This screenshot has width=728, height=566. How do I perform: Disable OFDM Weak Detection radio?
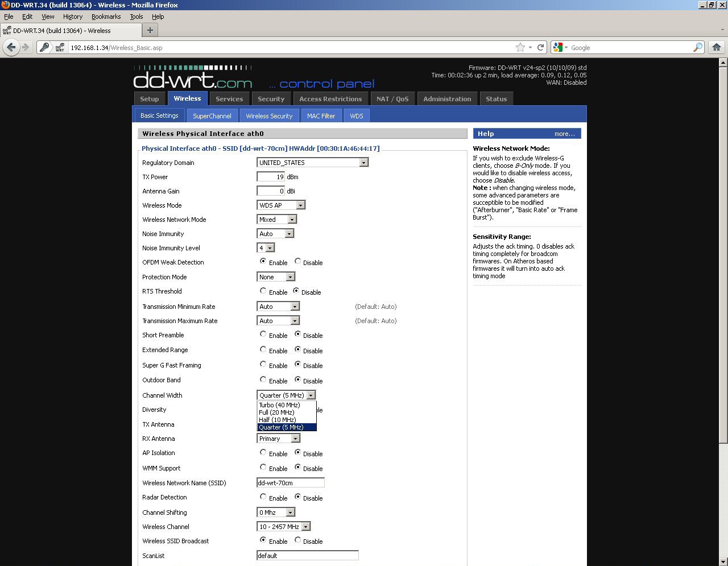(297, 261)
